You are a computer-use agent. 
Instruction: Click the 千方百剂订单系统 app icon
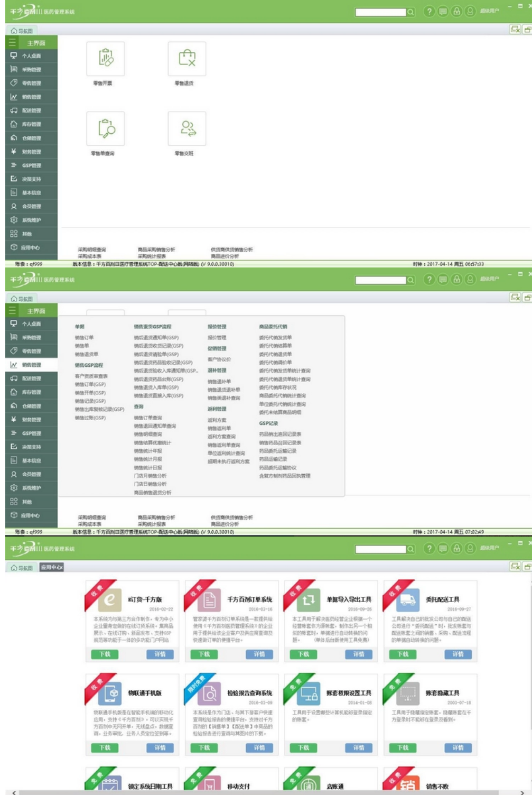coord(209,600)
